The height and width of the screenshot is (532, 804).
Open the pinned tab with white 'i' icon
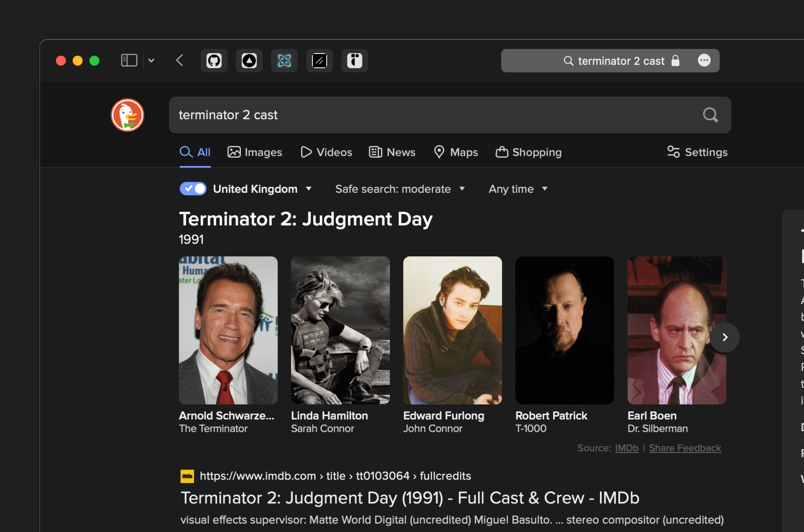point(354,61)
